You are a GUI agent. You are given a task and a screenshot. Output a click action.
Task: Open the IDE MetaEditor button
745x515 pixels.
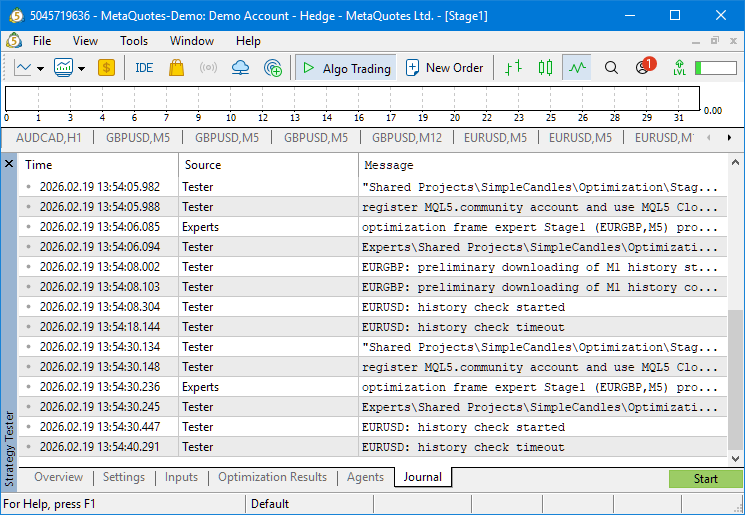click(x=144, y=68)
